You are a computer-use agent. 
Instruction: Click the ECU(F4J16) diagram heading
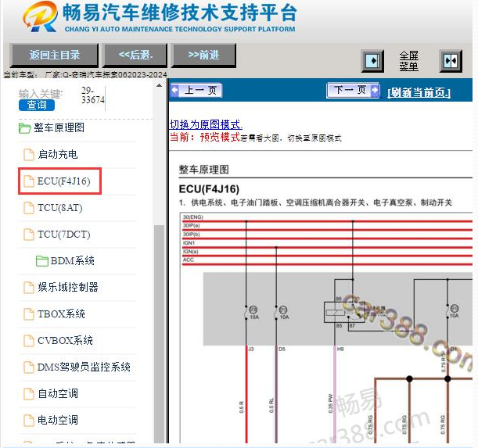pyautogui.click(x=209, y=189)
